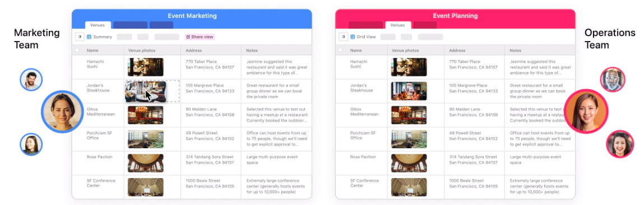Click the blue Summary view grid icon
The image size is (644, 205).
point(89,37)
